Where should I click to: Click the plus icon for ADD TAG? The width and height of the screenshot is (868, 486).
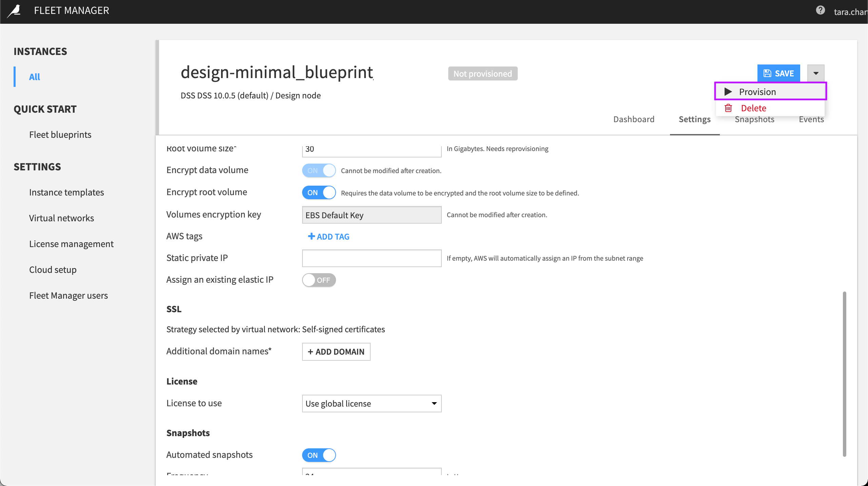coord(311,237)
